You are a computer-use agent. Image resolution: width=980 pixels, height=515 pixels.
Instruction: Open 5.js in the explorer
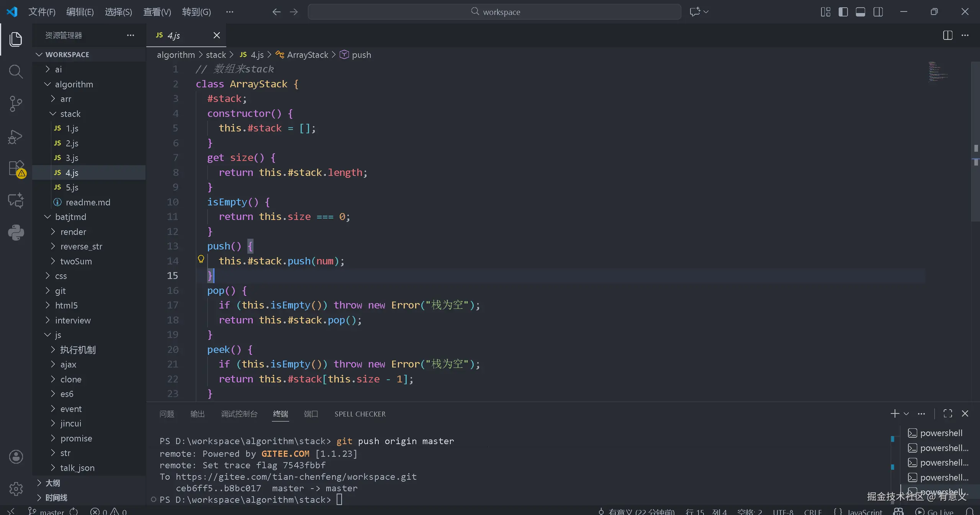coord(72,187)
